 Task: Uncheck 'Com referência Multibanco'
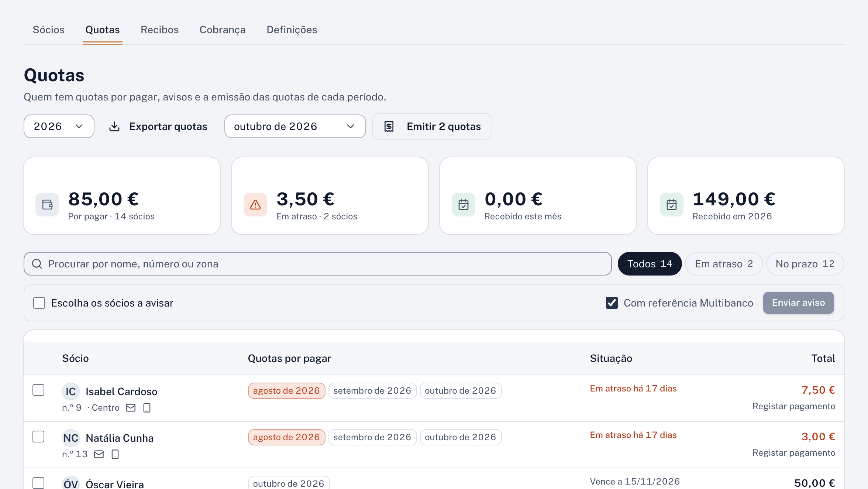[x=612, y=303]
